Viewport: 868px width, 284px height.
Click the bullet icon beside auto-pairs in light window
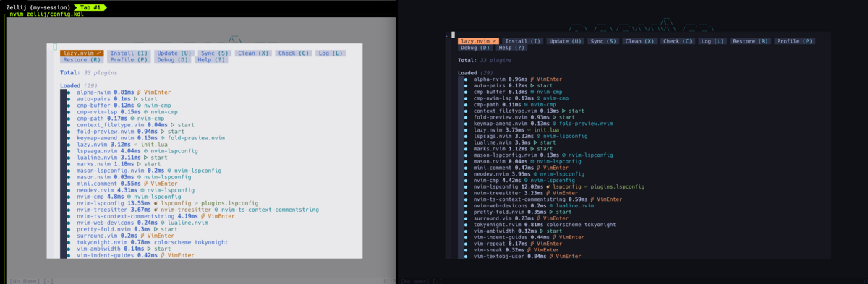click(x=68, y=99)
